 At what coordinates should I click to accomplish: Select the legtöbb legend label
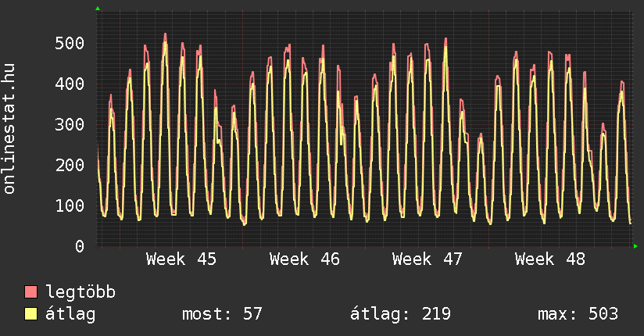(x=80, y=292)
